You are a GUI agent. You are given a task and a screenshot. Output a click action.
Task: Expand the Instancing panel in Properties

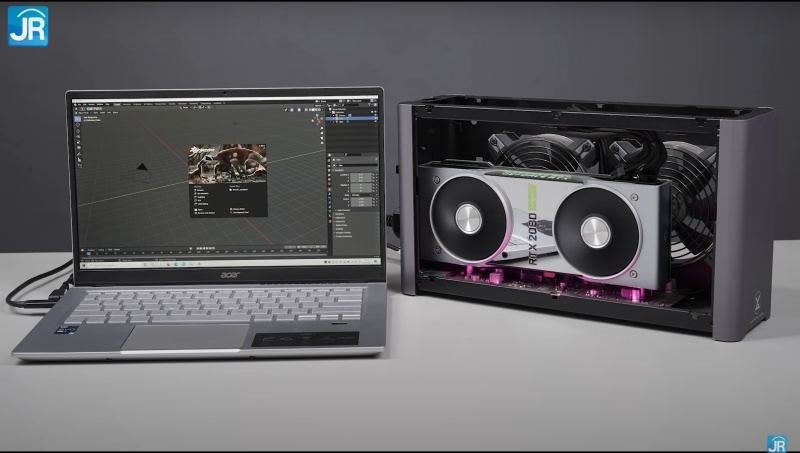(x=340, y=221)
